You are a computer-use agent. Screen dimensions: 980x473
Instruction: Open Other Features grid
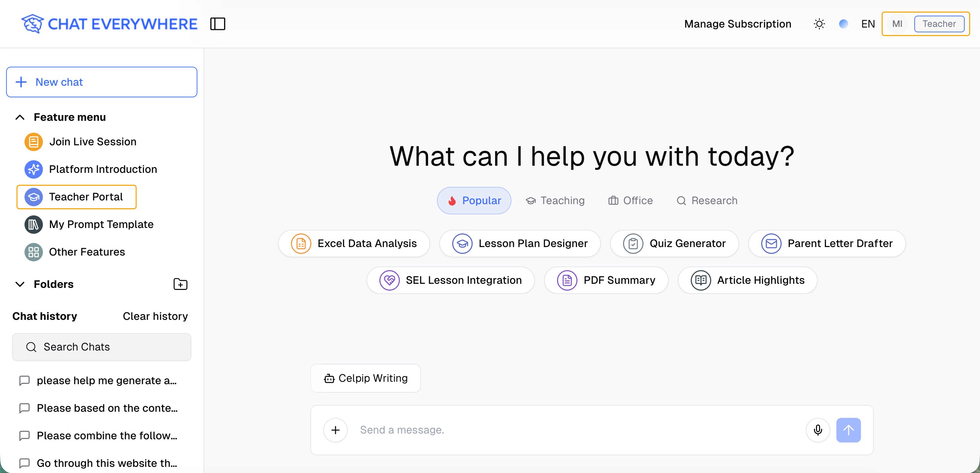[x=87, y=252]
